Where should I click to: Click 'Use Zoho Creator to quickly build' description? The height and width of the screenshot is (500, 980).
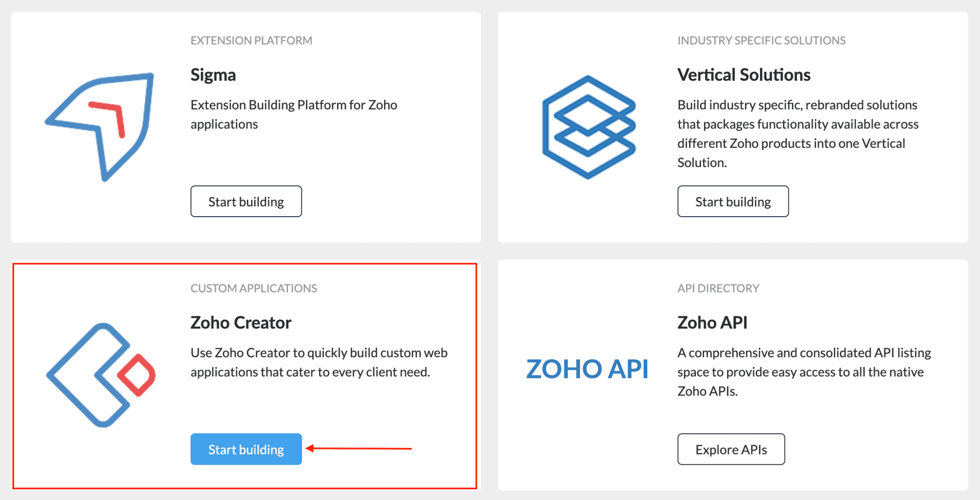319,362
